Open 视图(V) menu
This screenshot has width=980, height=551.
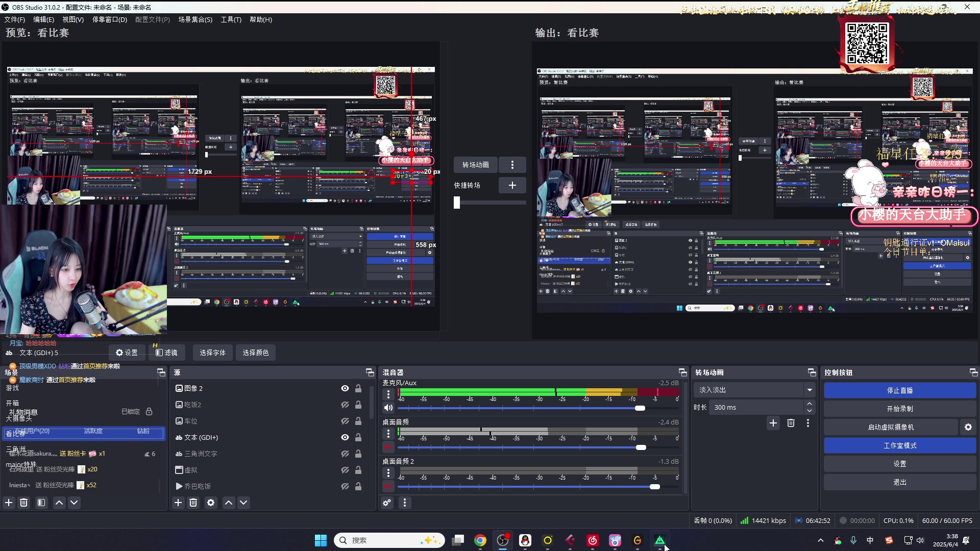73,19
